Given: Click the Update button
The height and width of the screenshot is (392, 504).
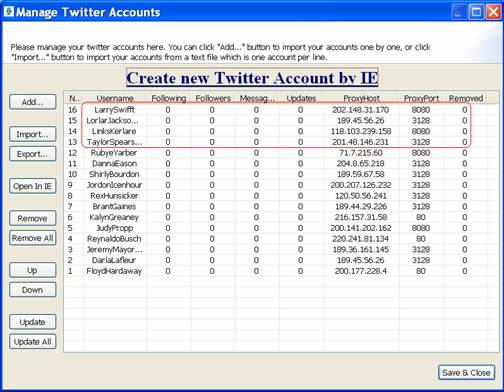Looking at the screenshot, I should pos(33,322).
